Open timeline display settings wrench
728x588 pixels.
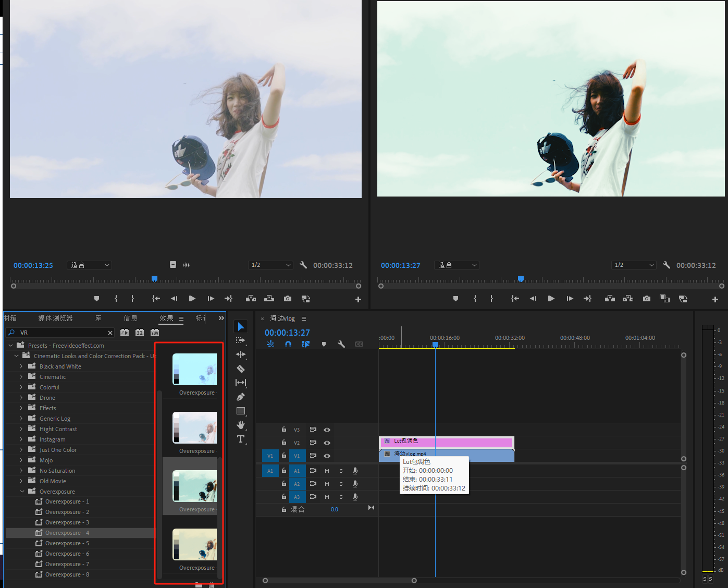(x=341, y=344)
